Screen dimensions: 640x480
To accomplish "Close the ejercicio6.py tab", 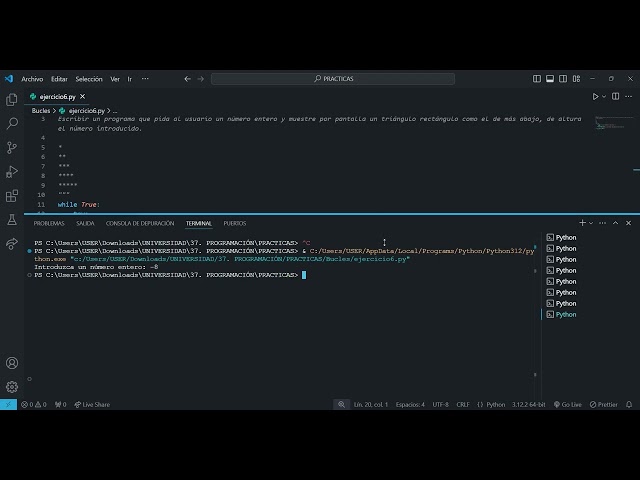I will pos(83,97).
